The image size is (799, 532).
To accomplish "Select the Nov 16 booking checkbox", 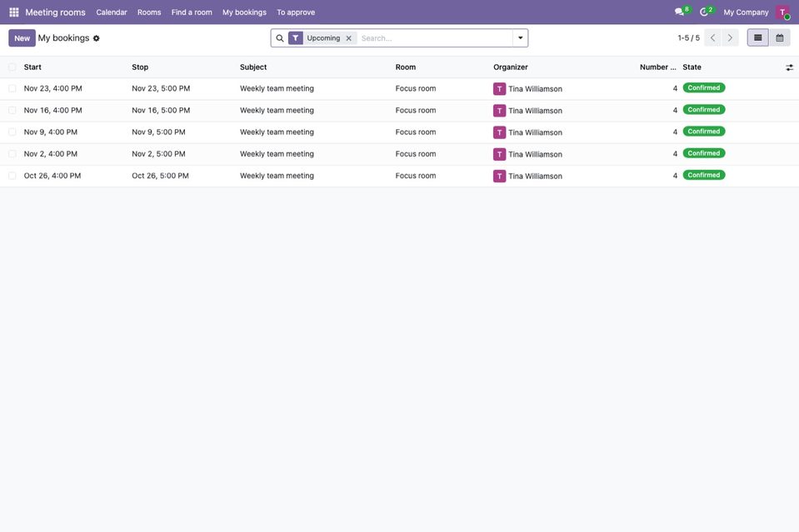I will pos(12,111).
